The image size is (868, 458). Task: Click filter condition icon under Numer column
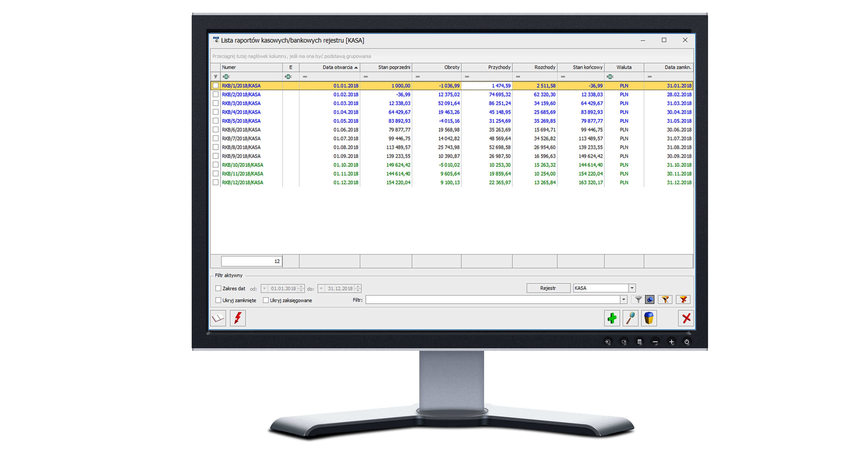tap(226, 76)
